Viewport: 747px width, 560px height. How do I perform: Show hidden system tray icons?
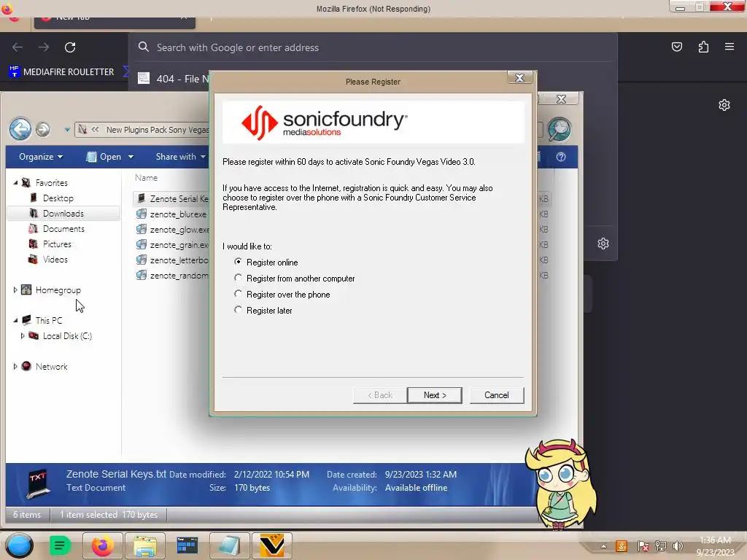tap(603, 546)
